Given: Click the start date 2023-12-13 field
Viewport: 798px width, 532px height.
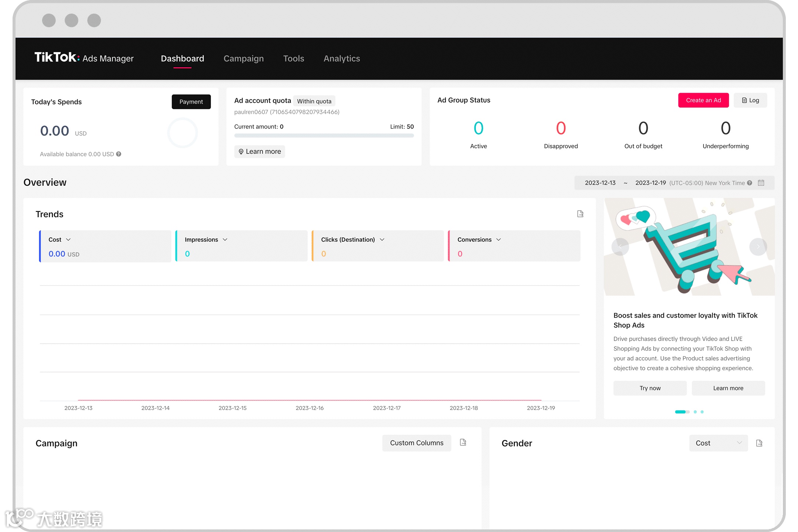Looking at the screenshot, I should tap(600, 183).
